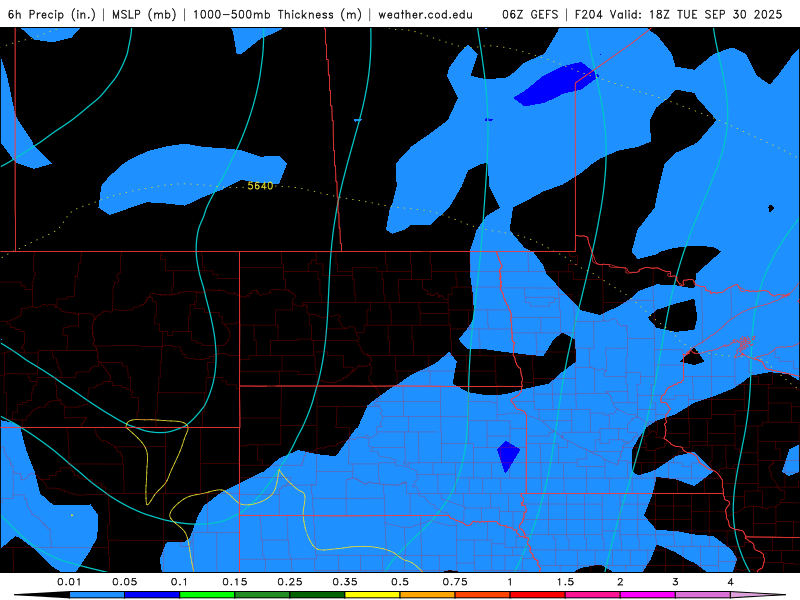Click the yellow "5640" thickness contour label
800x600 pixels.
coord(260,186)
